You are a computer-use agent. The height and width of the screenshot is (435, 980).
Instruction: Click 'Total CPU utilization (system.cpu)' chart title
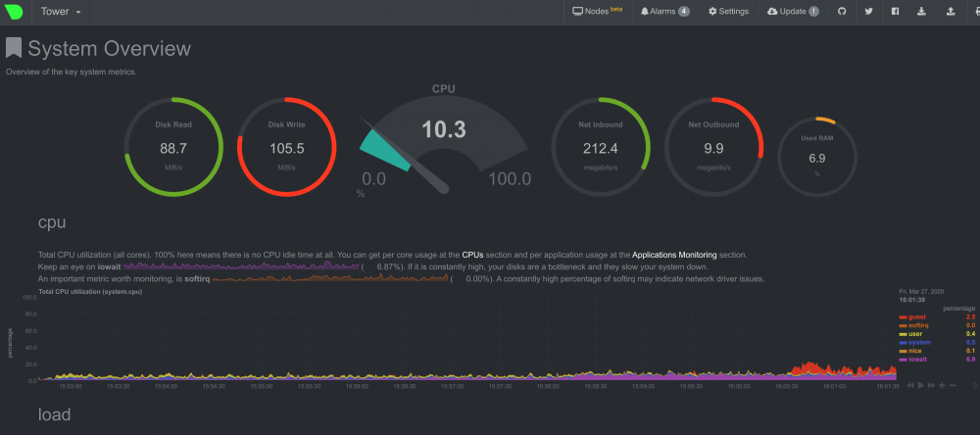pos(90,292)
